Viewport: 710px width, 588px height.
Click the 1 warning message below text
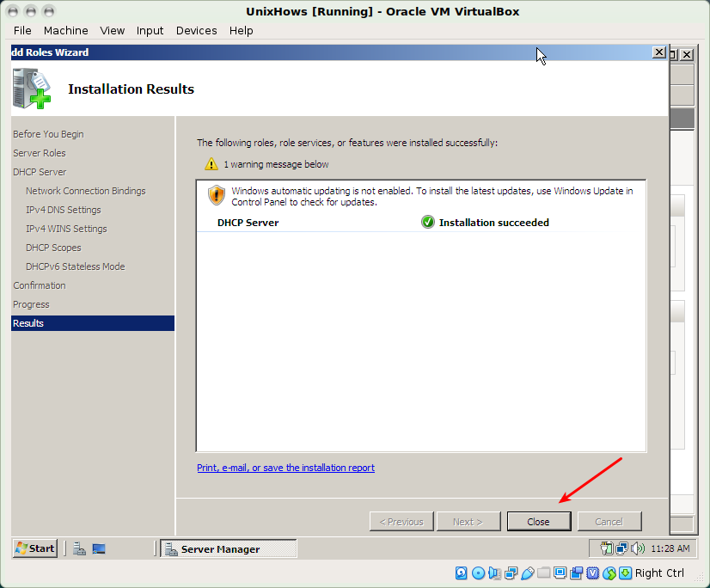[276, 164]
